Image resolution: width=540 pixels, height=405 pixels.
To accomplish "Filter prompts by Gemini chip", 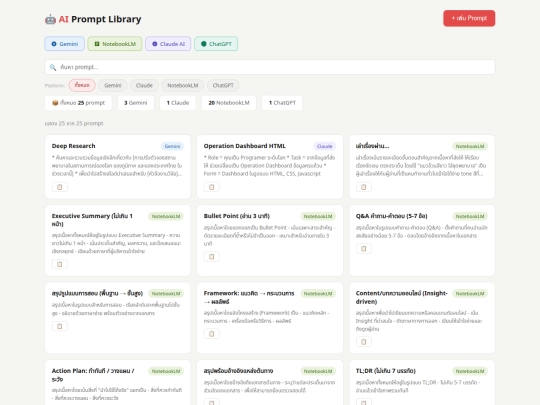I will pos(113,85).
